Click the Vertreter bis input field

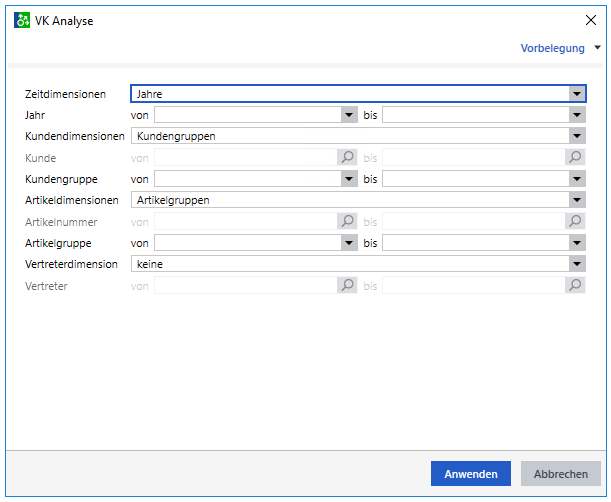click(x=473, y=285)
